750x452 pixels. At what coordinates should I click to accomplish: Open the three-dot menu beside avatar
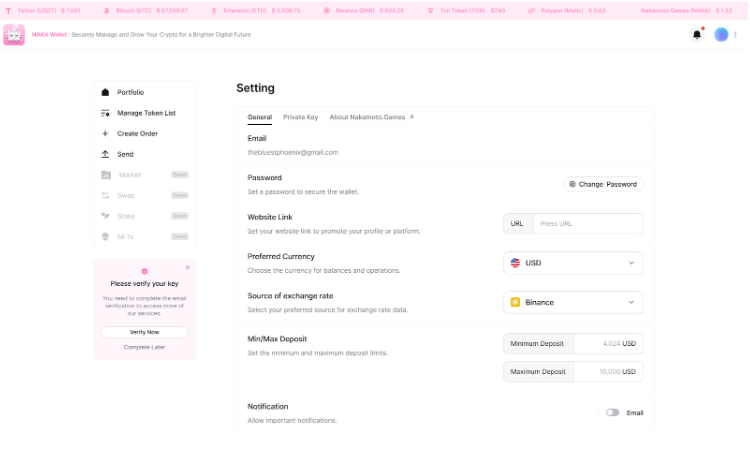point(736,35)
